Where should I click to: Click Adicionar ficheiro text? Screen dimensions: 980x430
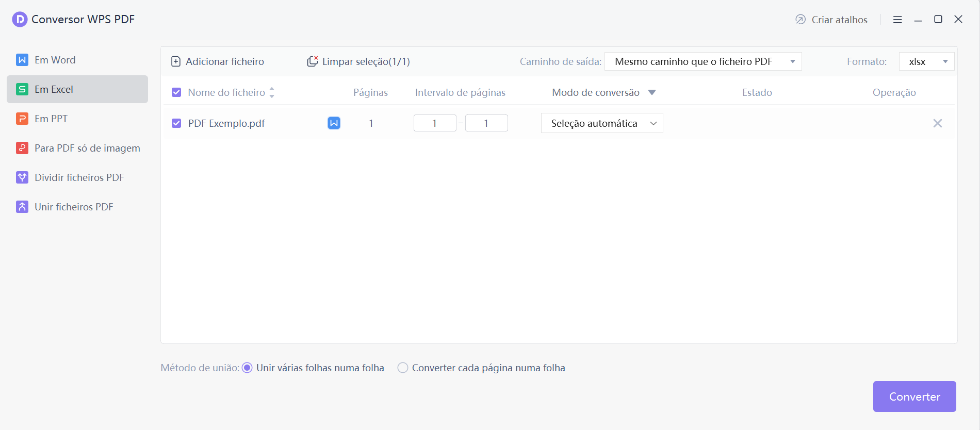pos(225,61)
